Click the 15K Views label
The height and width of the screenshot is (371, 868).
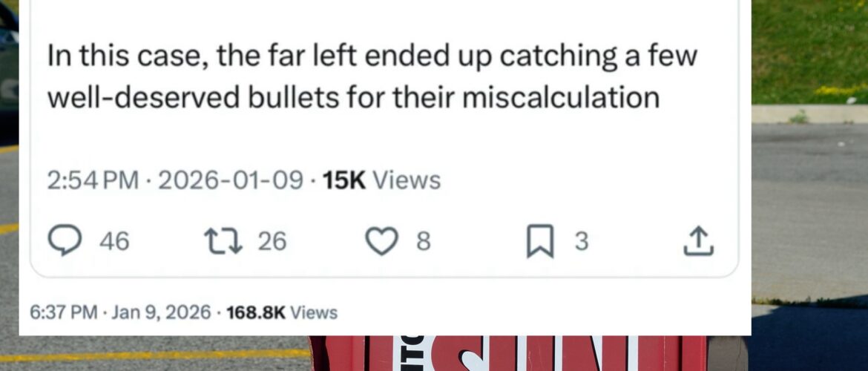(382, 180)
